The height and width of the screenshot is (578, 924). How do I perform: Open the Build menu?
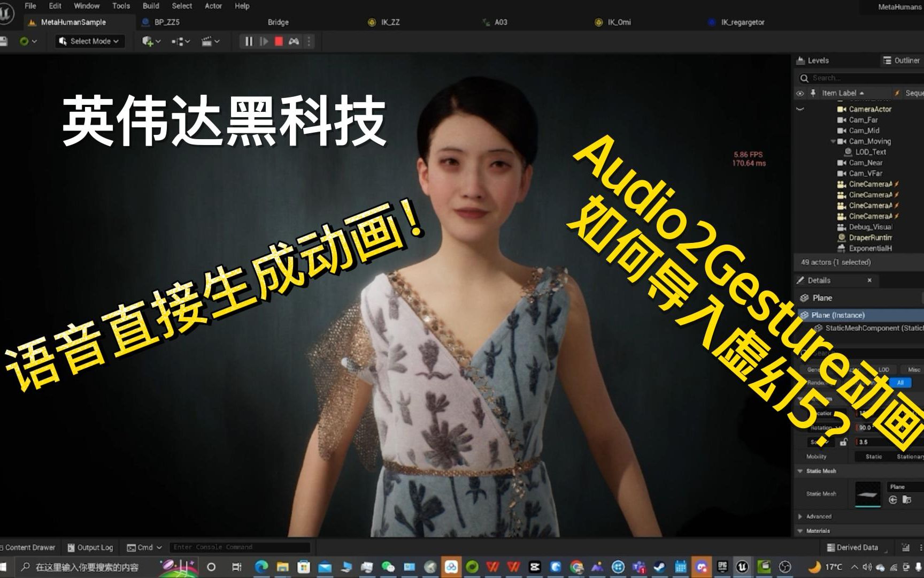151,6
